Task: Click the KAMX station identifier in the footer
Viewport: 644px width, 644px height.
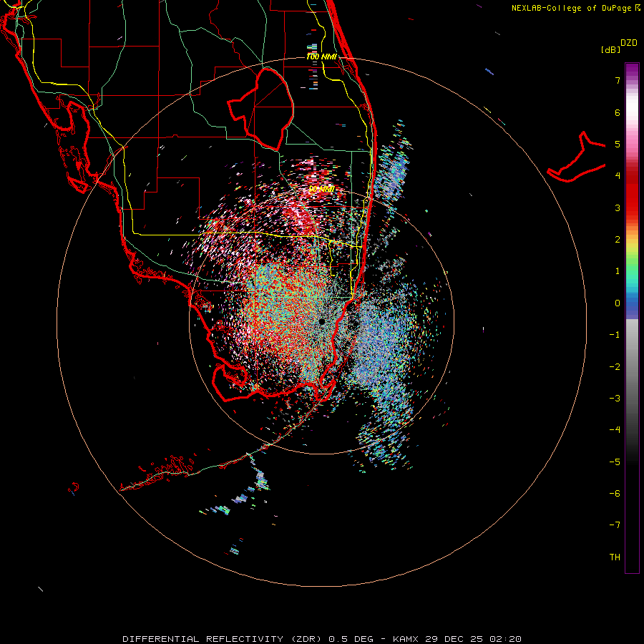Action: click(x=406, y=639)
